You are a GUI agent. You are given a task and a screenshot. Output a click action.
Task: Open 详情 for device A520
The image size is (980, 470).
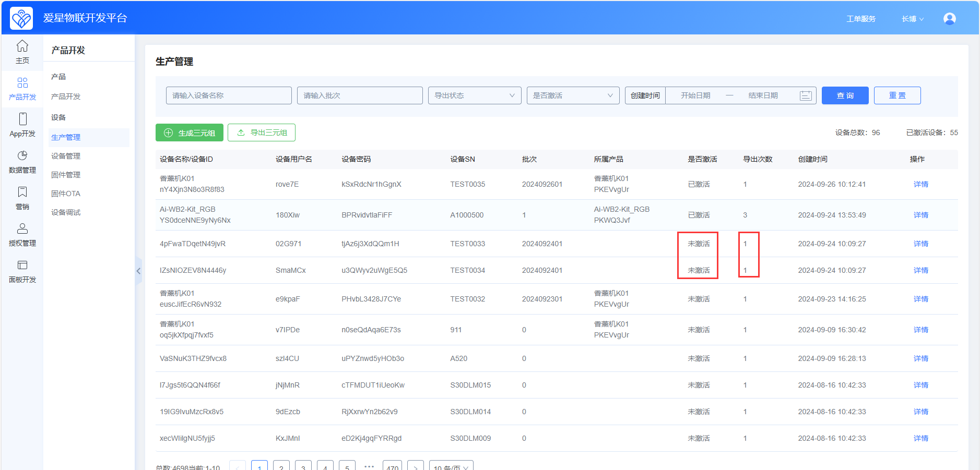pos(921,358)
